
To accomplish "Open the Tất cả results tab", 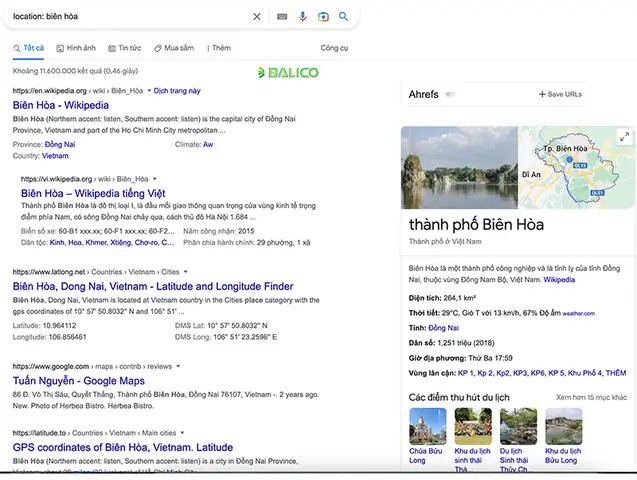I will (x=28, y=48).
